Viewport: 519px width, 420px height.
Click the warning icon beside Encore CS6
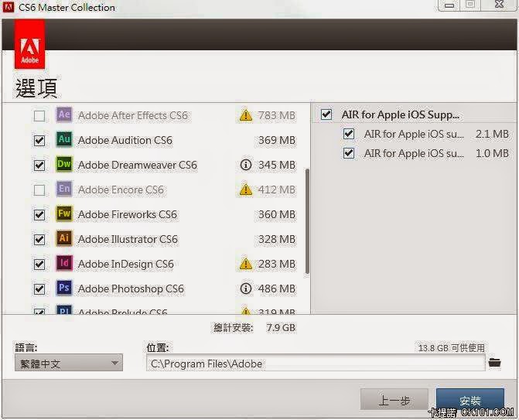click(246, 190)
